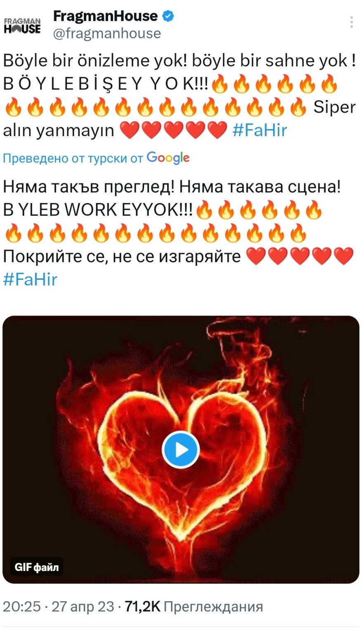Click the blue verified badge checkmark

tap(168, 16)
